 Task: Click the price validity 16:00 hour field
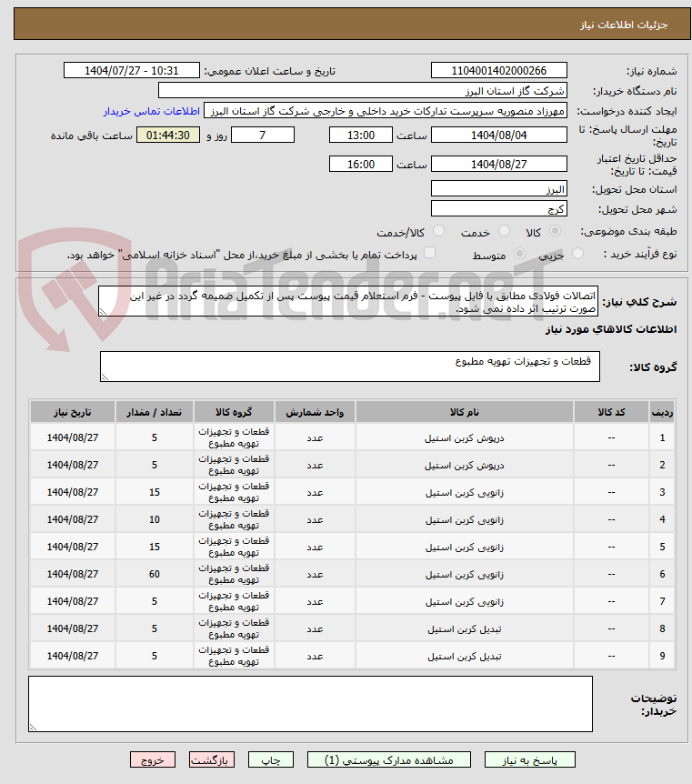point(360,164)
